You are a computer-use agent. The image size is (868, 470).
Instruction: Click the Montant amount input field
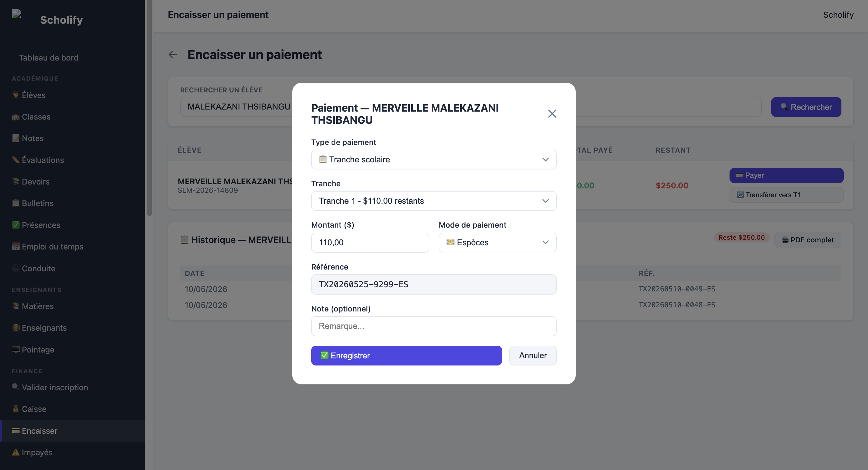(x=370, y=242)
